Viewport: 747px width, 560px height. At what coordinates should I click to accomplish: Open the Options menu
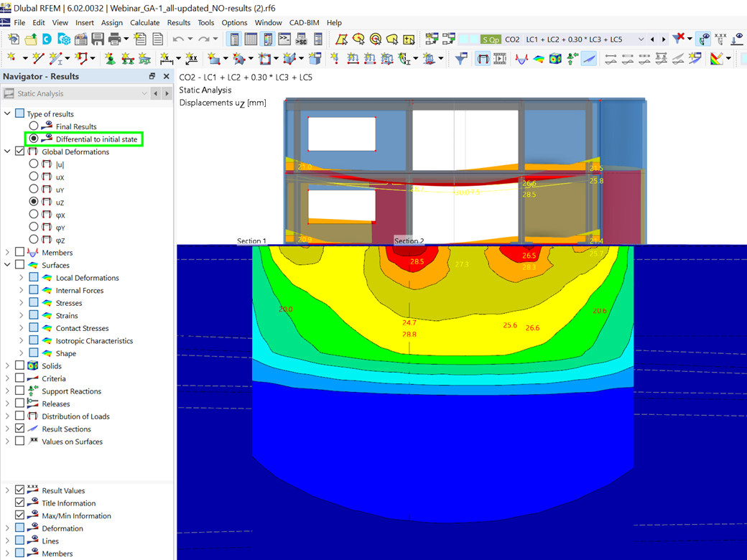tap(234, 22)
